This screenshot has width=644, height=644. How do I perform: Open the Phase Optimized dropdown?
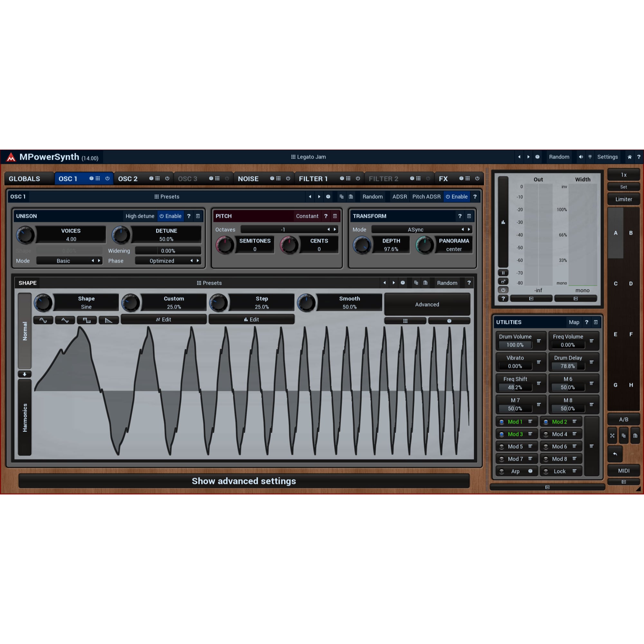coord(168,261)
